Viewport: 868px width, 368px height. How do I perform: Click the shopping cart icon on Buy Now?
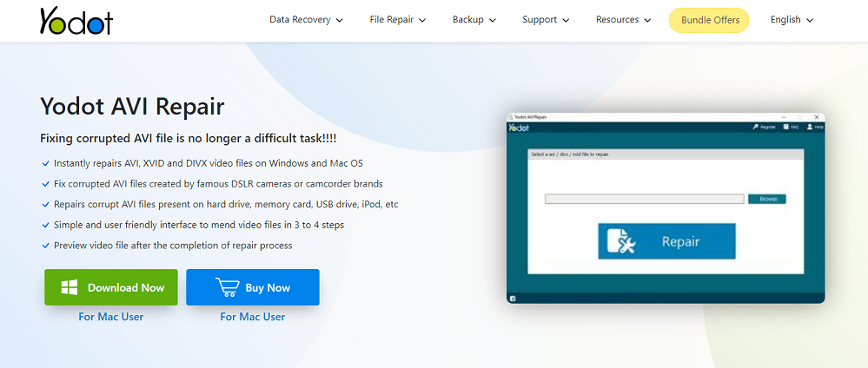227,287
